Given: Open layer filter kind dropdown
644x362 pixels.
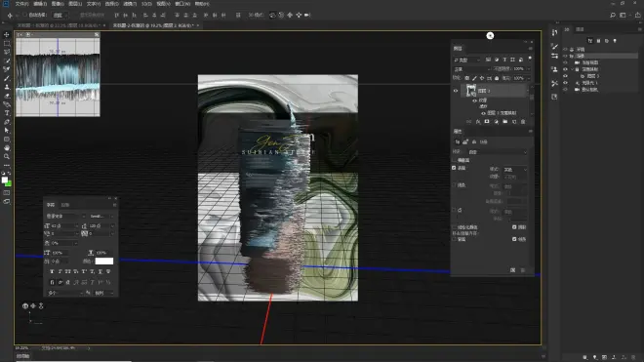Looking at the screenshot, I should (466, 60).
